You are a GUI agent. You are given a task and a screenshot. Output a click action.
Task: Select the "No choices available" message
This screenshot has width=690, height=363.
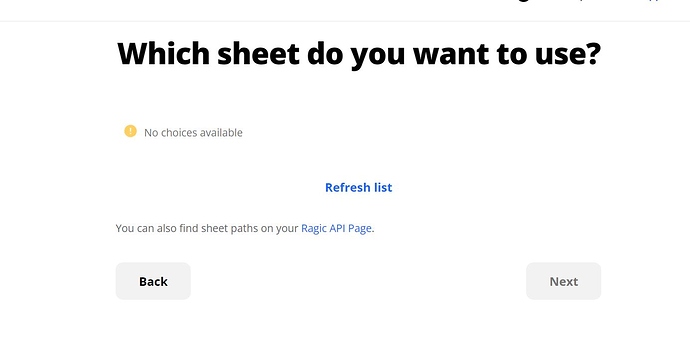click(x=193, y=132)
